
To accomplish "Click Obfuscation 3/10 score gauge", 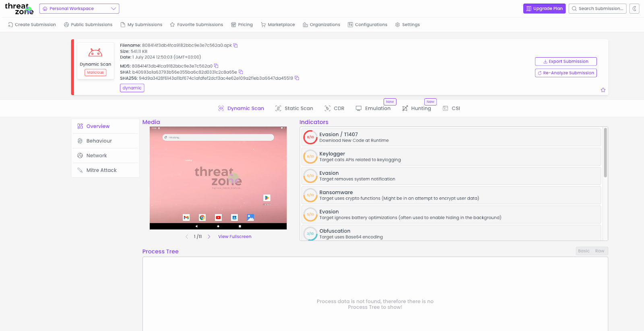I will click(x=310, y=234).
